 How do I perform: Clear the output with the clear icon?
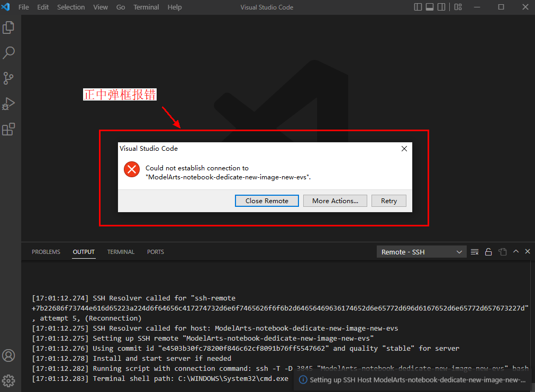tap(475, 252)
